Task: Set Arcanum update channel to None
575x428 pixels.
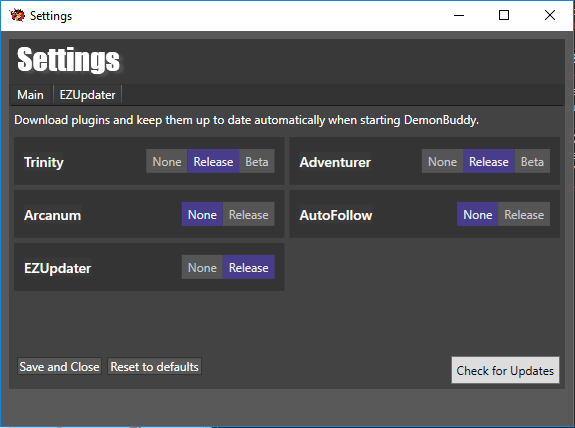Action: click(202, 215)
